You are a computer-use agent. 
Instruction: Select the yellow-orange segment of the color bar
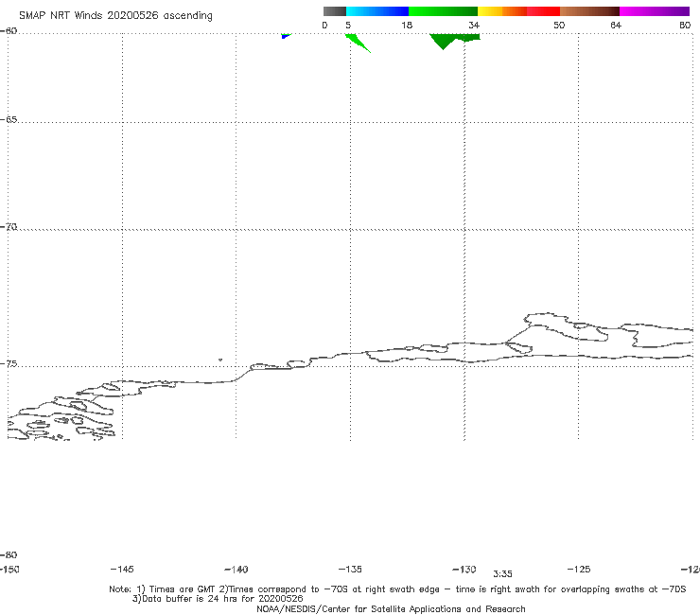coord(502,11)
